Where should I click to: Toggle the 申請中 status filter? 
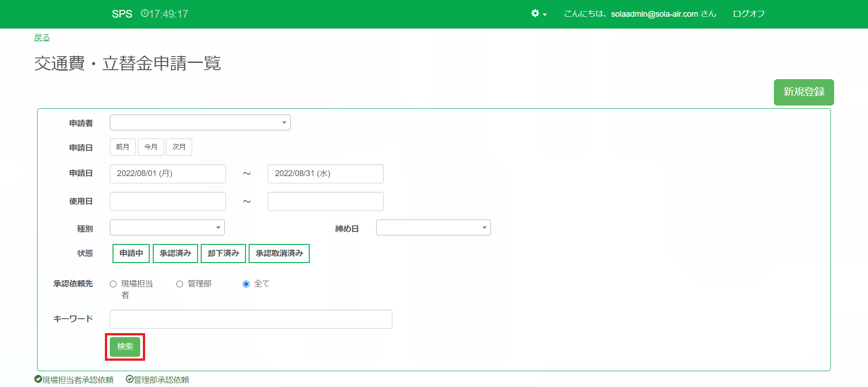(131, 253)
